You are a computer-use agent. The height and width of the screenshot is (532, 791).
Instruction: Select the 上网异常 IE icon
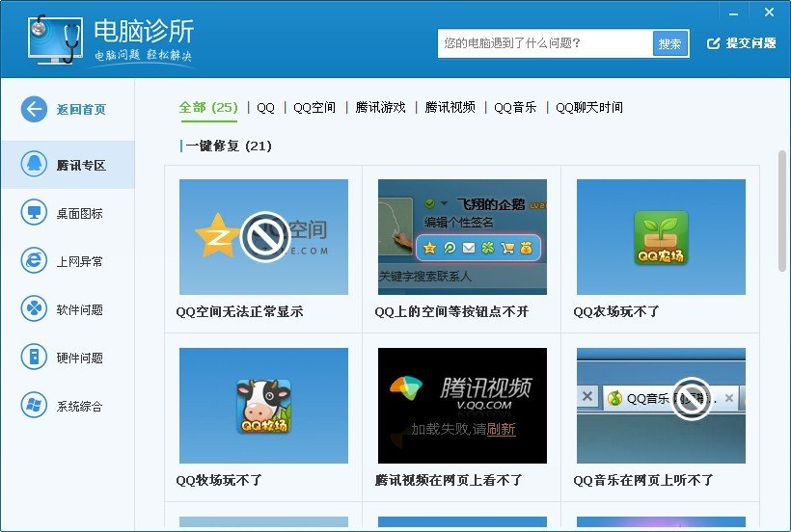point(34,260)
